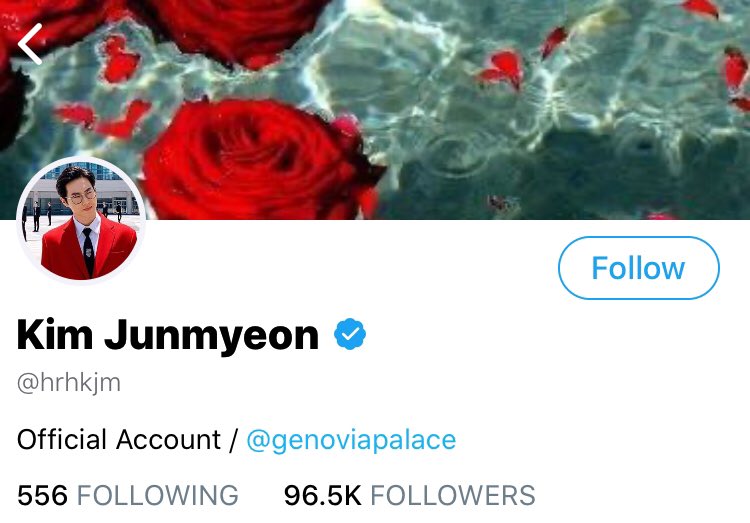Image resolution: width=750 pixels, height=523 pixels.
Task: Tap the 556 following count number
Action: 43,495
